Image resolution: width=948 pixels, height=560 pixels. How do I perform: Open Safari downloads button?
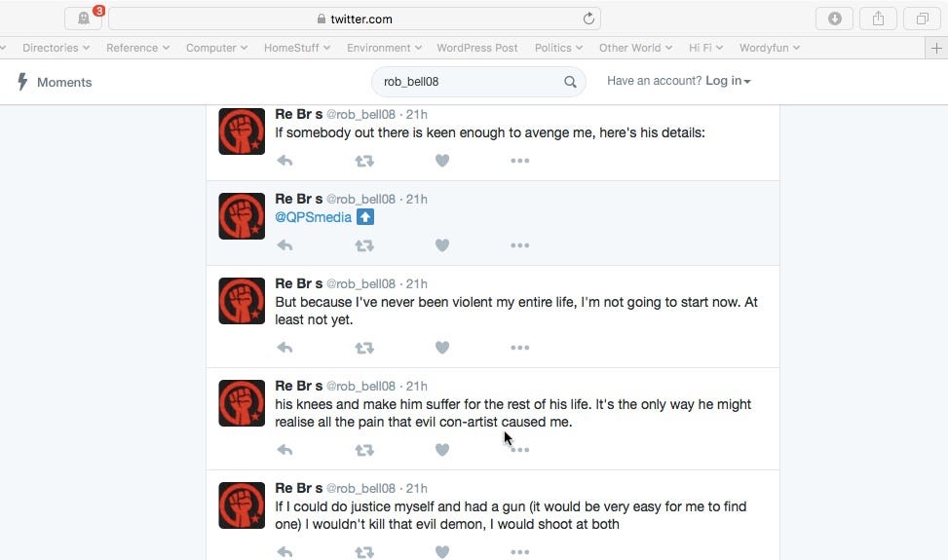pyautogui.click(x=834, y=19)
